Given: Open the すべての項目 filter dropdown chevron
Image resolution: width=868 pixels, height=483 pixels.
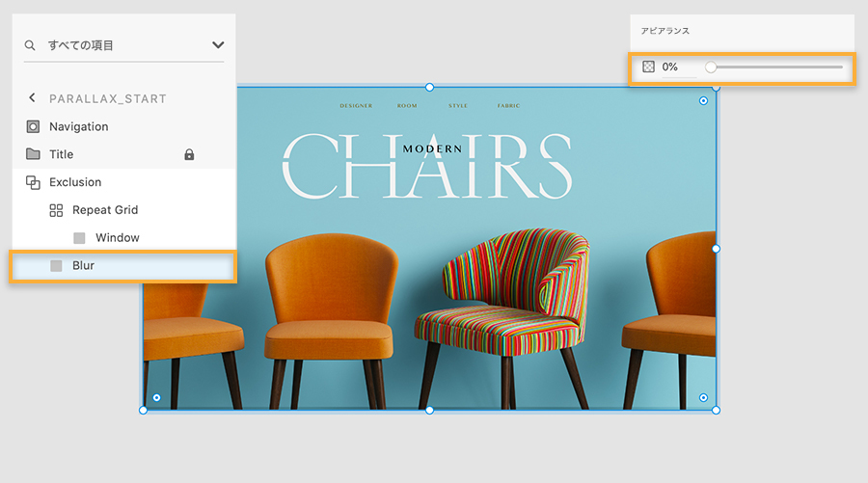Looking at the screenshot, I should click(x=218, y=44).
